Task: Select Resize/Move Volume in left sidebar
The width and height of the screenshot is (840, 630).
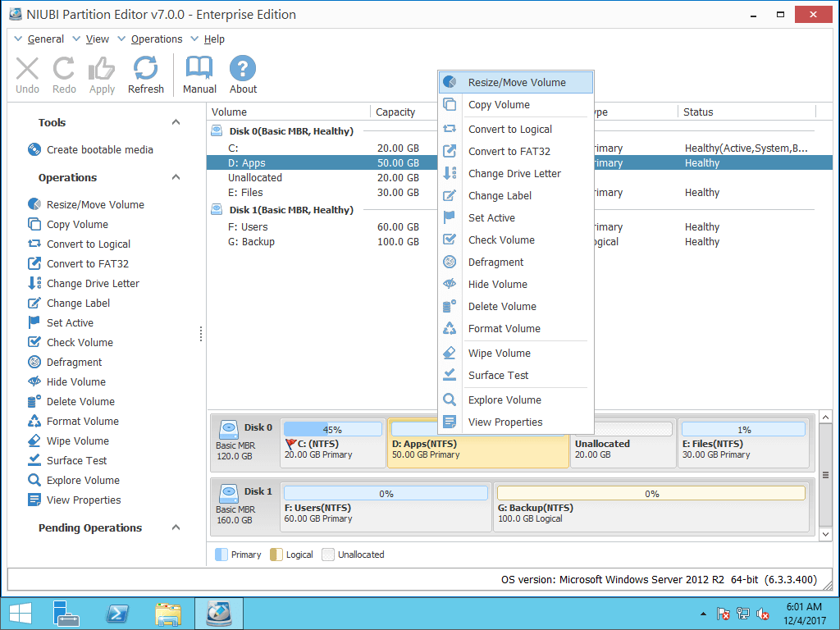Action: coord(85,204)
